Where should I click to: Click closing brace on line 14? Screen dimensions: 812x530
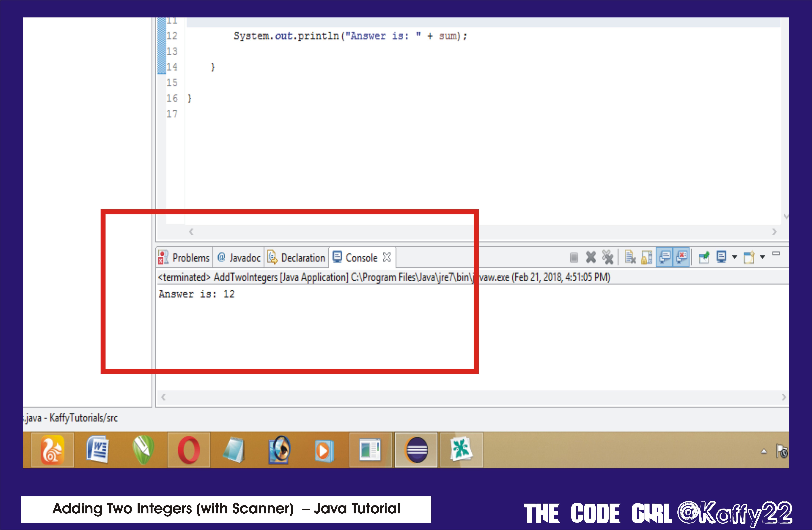213,67
